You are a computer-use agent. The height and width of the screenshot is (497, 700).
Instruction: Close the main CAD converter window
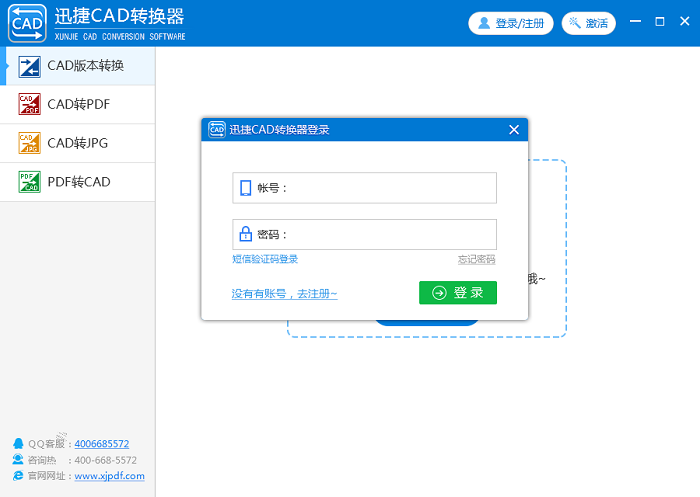click(x=684, y=21)
